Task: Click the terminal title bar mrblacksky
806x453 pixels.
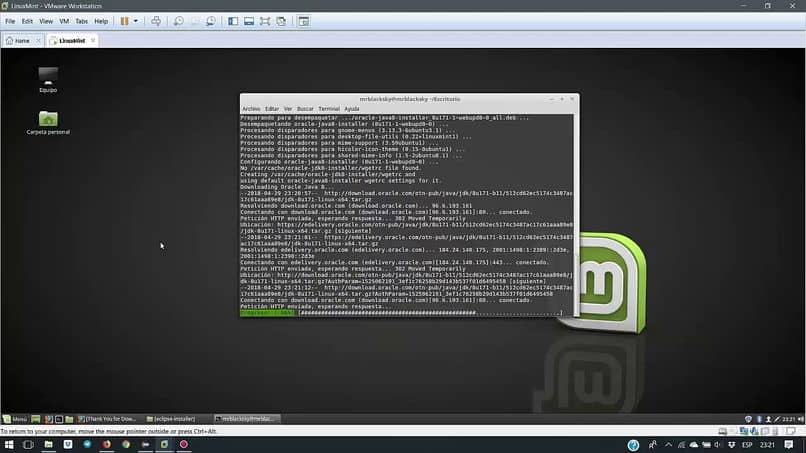Action: [410, 99]
